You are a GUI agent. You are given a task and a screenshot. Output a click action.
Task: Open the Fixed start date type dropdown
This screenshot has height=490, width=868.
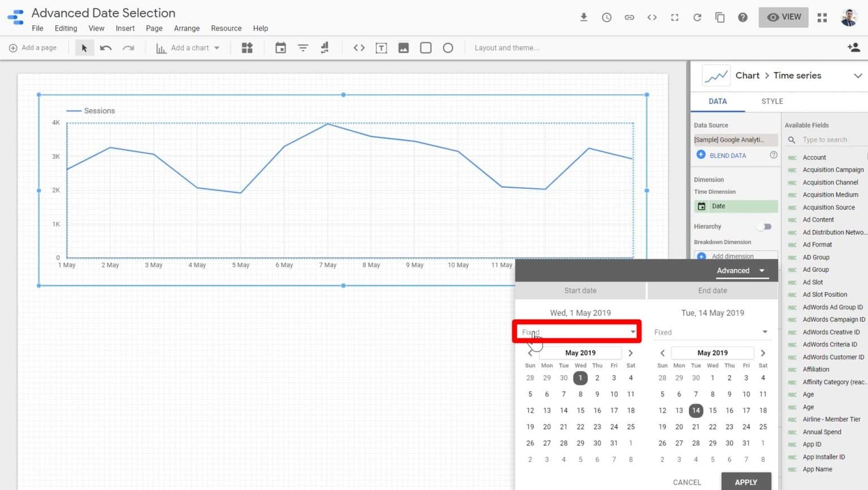[576, 332]
